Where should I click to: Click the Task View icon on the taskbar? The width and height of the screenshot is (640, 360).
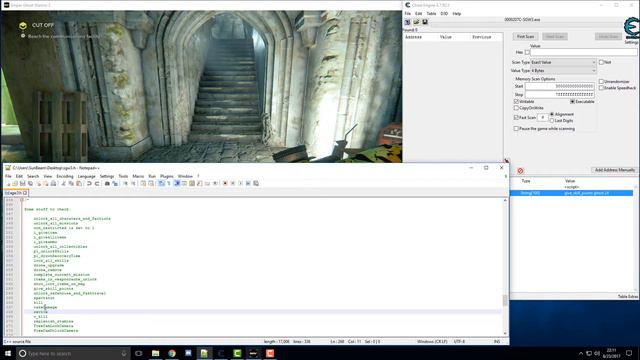click(139, 353)
